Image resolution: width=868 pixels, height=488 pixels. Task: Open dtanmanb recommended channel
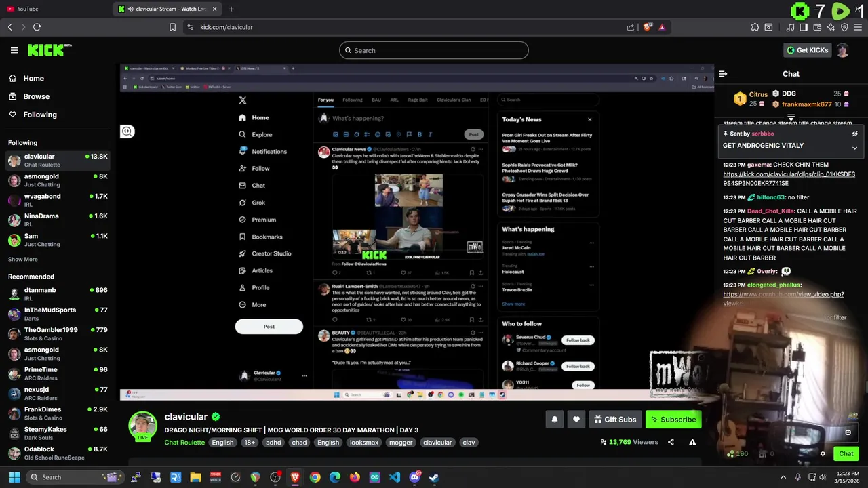58,293
